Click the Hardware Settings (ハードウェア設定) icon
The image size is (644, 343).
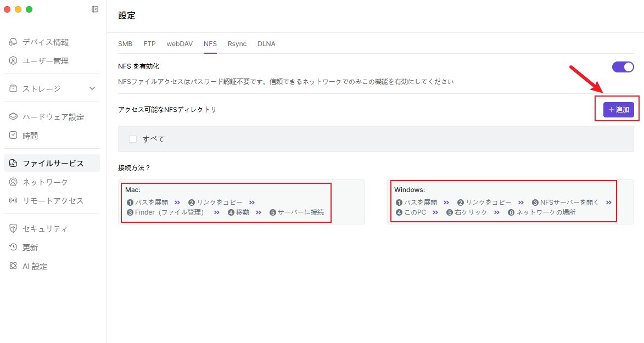coord(14,117)
